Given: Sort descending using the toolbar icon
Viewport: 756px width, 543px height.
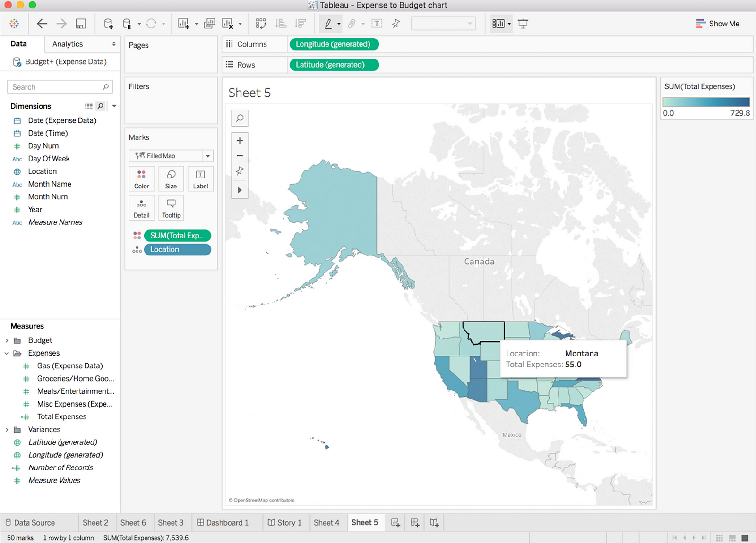Looking at the screenshot, I should pyautogui.click(x=301, y=24).
